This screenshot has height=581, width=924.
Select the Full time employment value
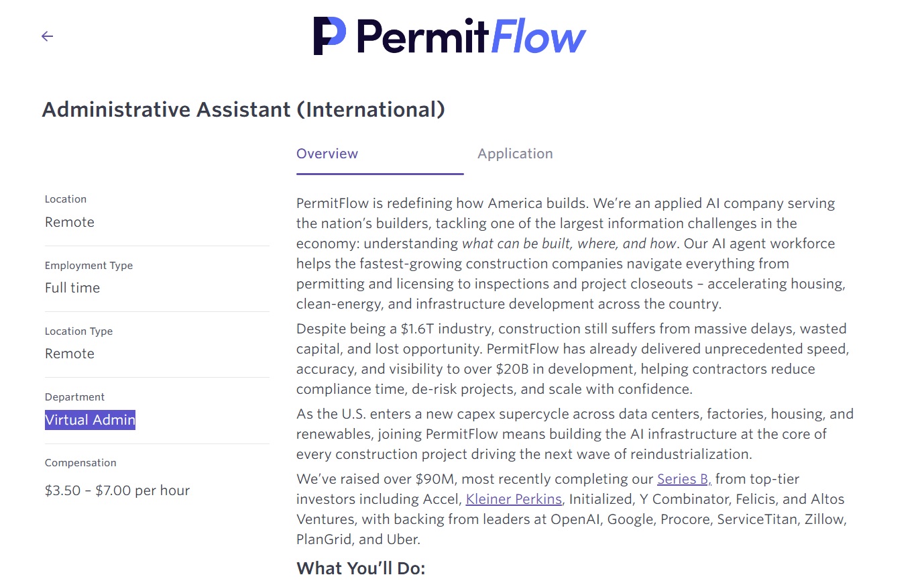coord(72,288)
